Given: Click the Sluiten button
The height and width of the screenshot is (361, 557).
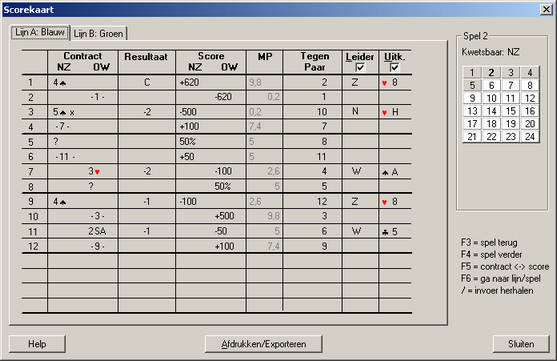Looking at the screenshot, I should click(521, 344).
